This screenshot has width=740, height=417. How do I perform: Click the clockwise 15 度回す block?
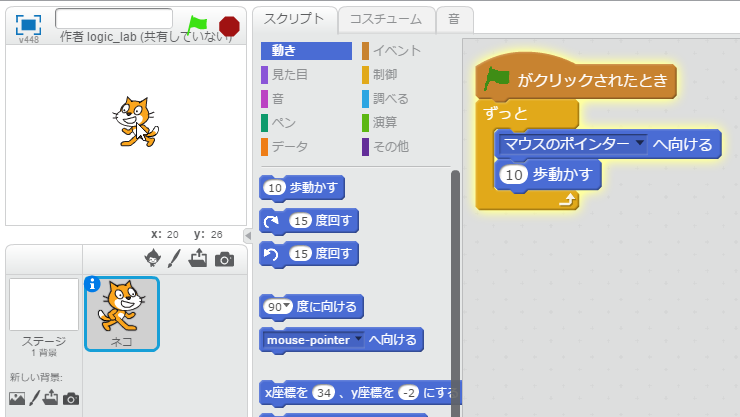[x=309, y=221]
